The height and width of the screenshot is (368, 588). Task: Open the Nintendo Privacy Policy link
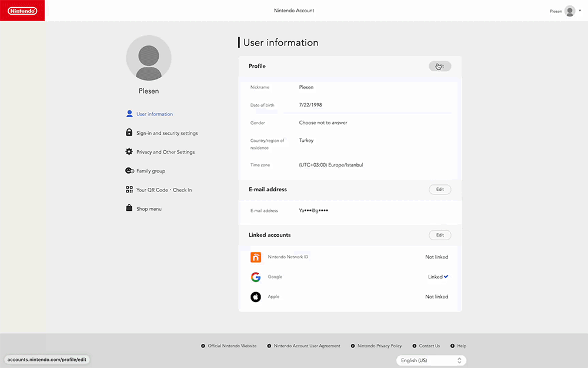click(379, 346)
